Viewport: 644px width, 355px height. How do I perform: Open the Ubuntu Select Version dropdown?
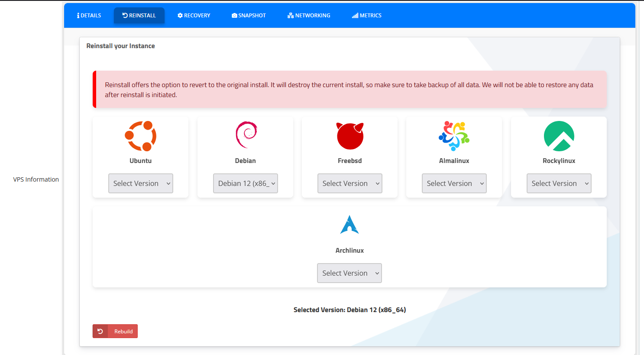click(x=141, y=183)
